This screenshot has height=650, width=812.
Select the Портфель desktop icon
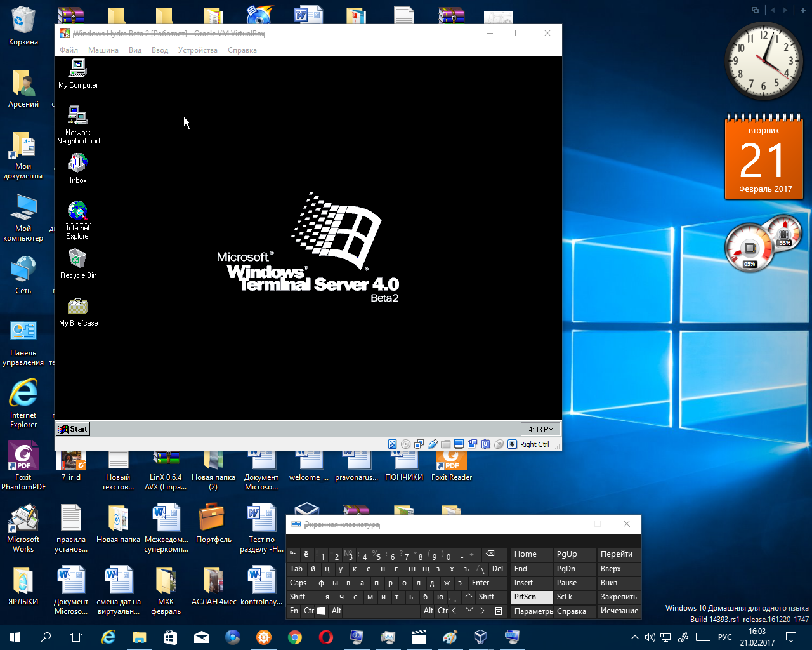[213, 524]
